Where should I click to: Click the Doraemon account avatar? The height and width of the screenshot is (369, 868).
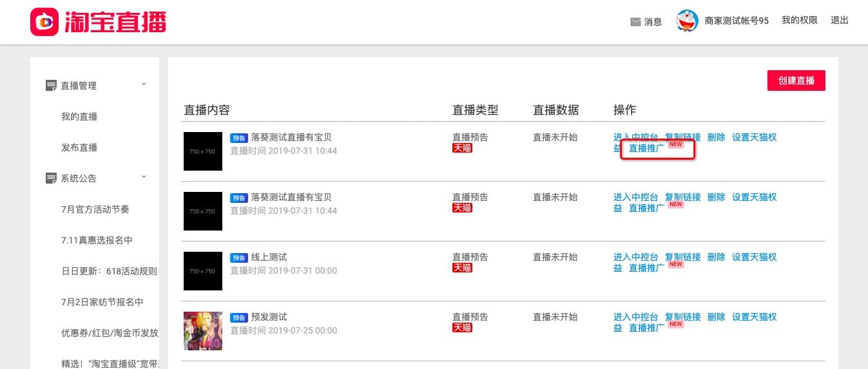click(687, 21)
